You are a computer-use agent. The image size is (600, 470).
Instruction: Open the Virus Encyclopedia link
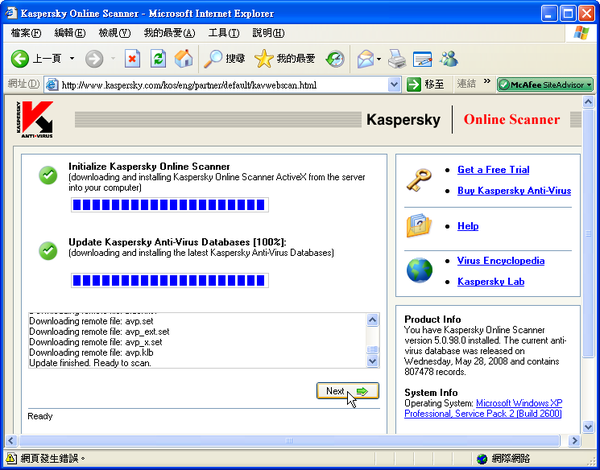click(501, 261)
